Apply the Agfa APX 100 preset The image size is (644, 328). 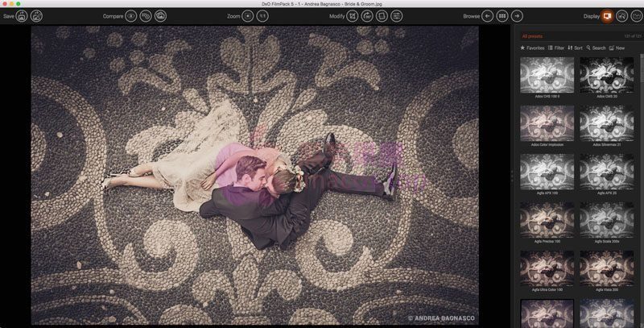547,172
